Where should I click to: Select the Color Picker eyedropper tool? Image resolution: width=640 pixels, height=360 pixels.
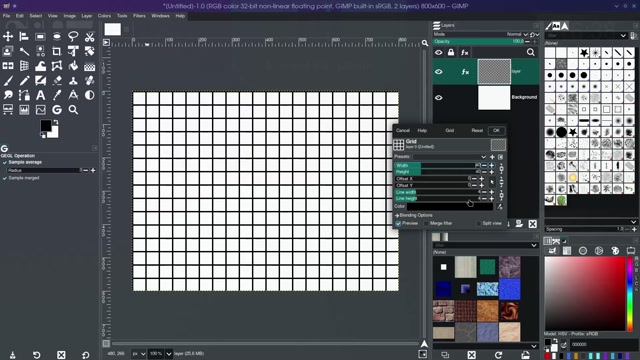pyautogui.click(x=57, y=95)
